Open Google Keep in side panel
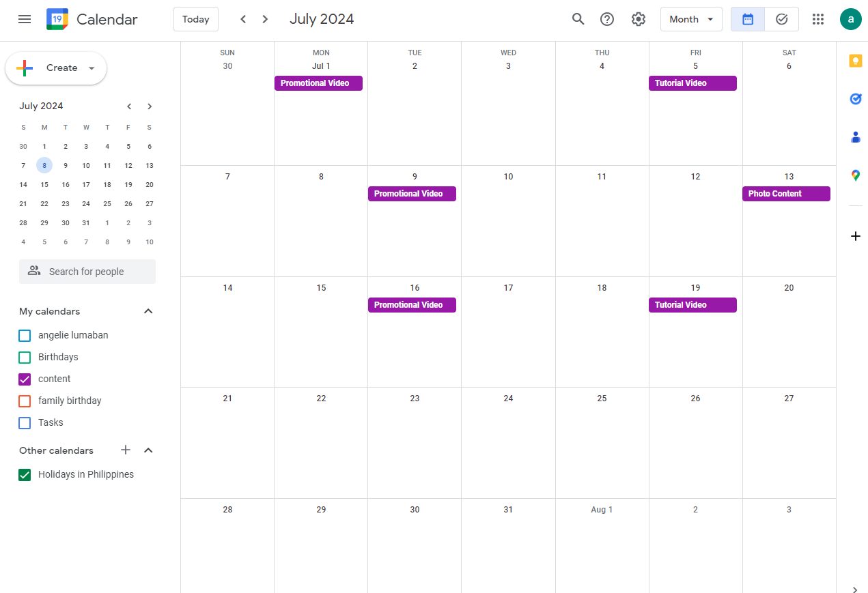Image resolution: width=868 pixels, height=593 pixels. coord(856,61)
